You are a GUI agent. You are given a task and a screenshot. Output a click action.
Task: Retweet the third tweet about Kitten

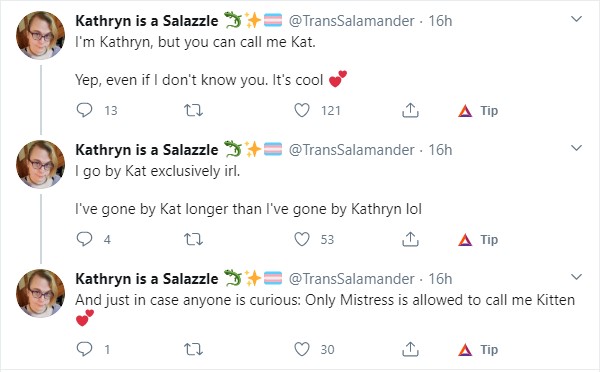pyautogui.click(x=193, y=349)
